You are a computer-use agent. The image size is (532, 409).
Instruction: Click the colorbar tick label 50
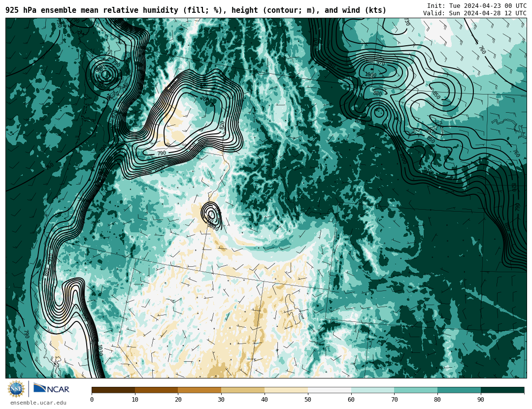pos(308,400)
